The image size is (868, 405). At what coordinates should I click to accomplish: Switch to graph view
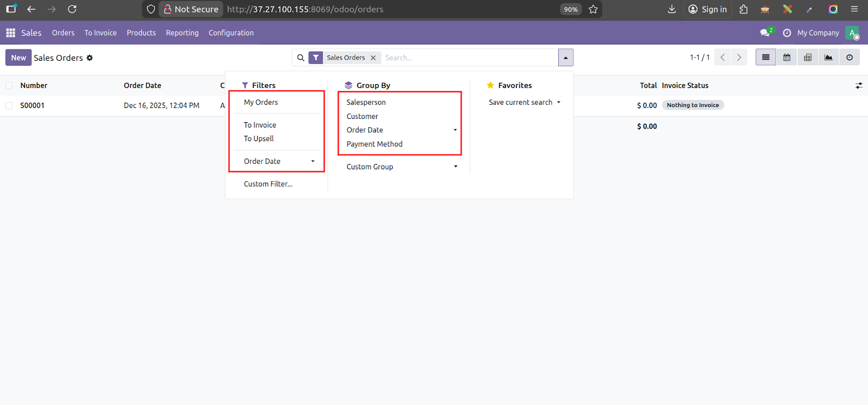point(828,58)
